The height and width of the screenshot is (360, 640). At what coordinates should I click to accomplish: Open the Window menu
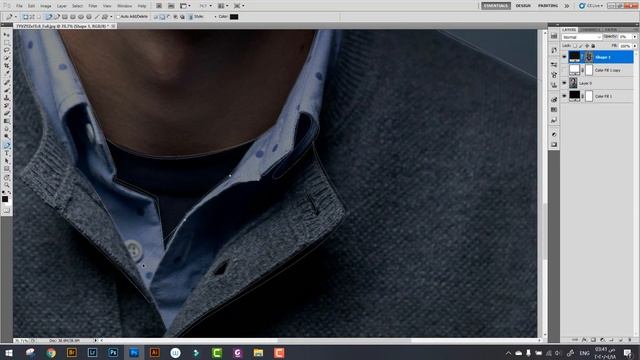[x=124, y=6]
